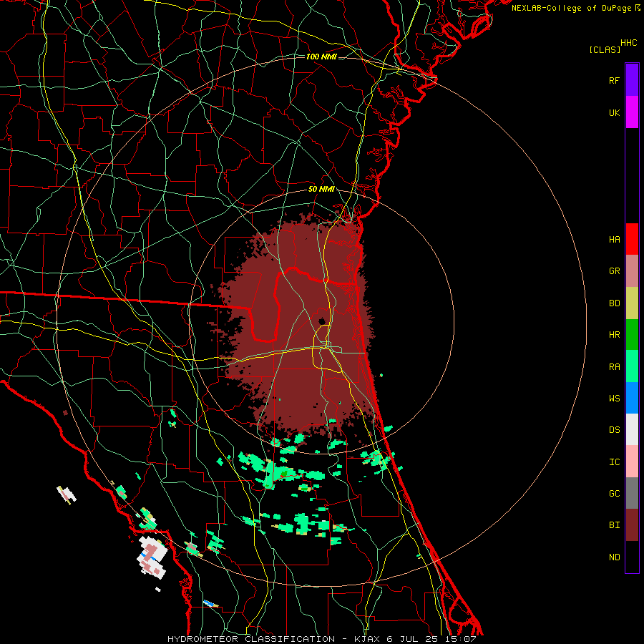Viewport: 644px width, 644px height.
Task: Click the BD legend label
Action: [x=615, y=303]
